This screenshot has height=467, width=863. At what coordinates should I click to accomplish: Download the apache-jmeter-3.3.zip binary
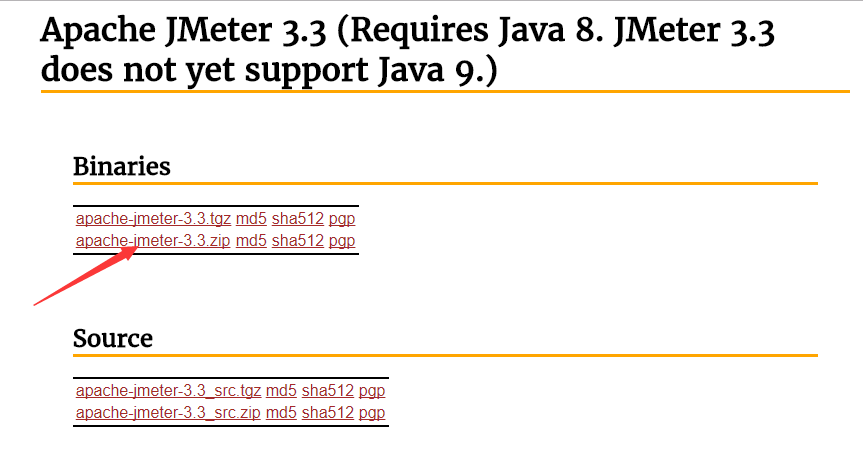153,241
